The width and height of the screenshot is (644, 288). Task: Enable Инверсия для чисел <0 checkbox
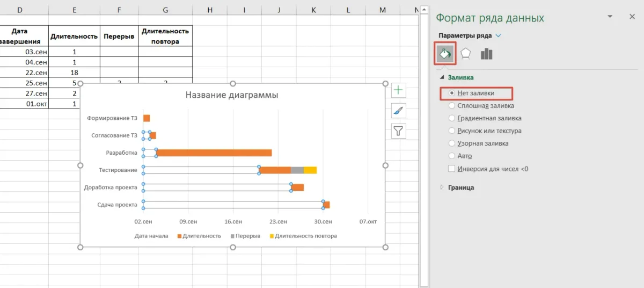[452, 169]
